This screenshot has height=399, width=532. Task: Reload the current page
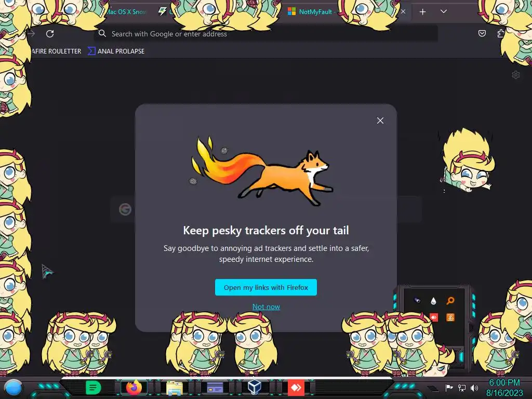pyautogui.click(x=50, y=34)
